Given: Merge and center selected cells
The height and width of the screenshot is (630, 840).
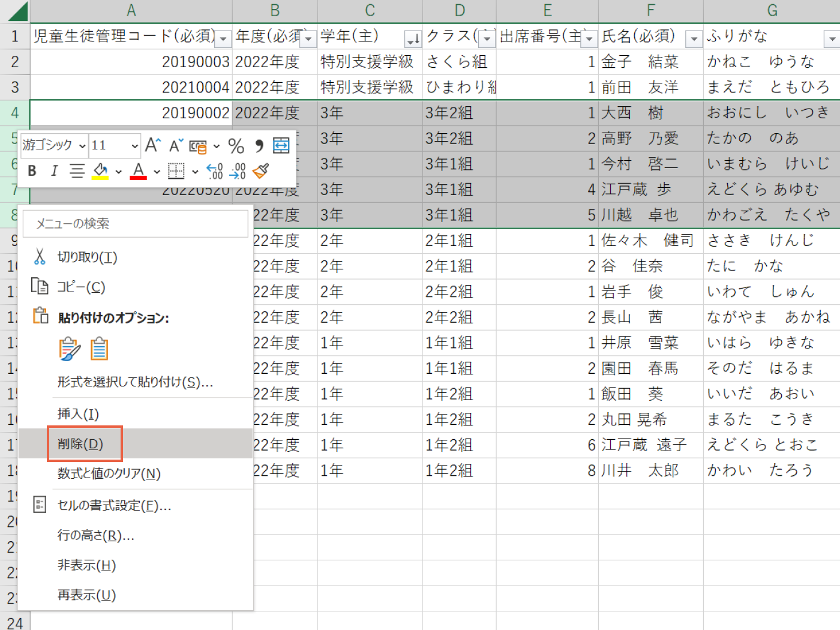Looking at the screenshot, I should (x=281, y=145).
